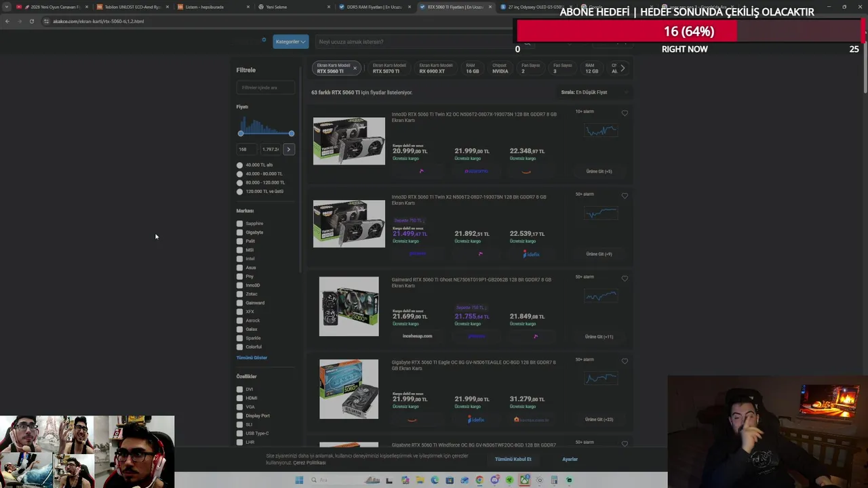Screen dimensions: 868x488
Task: Expand 'Ürüne Git (+9)' seller list
Action: 599,254
